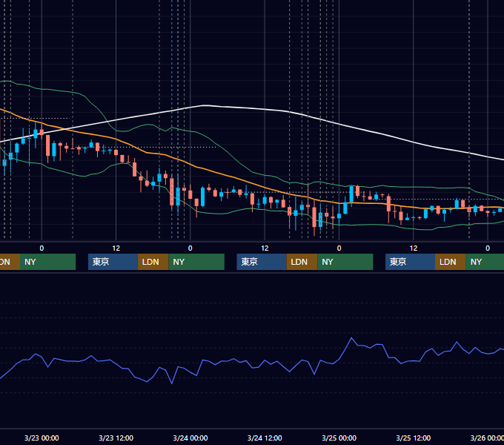Select the LDN session block on 3/24
The image size is (504, 445).
coord(302,262)
